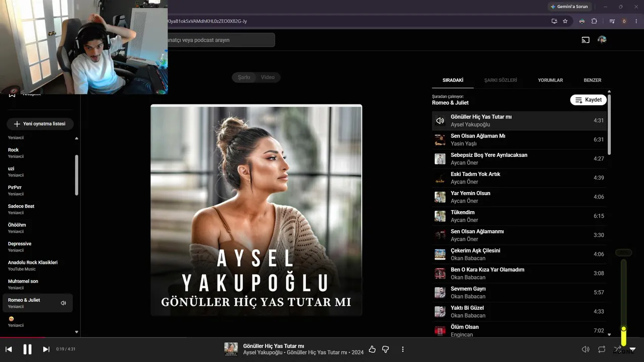Switch to the YORUMLAR tab
The width and height of the screenshot is (644, 362).
pos(550,80)
